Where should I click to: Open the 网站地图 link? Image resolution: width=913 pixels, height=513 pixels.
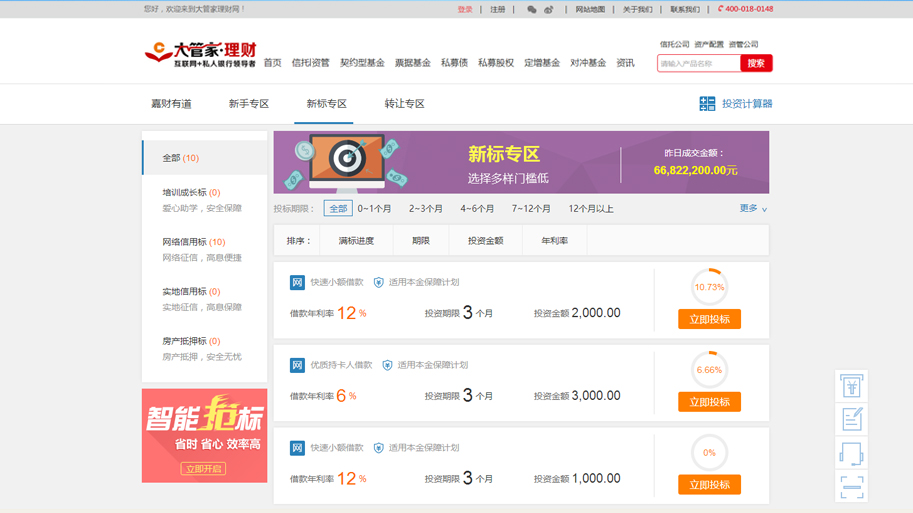pos(590,9)
